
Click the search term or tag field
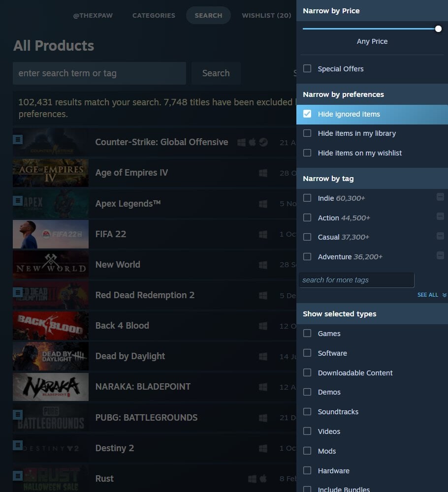99,73
